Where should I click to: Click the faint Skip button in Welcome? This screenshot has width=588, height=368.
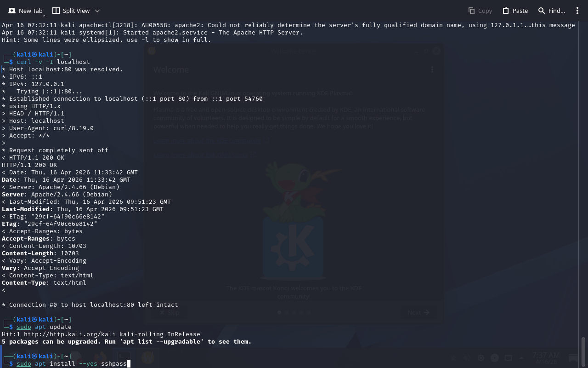coord(169,312)
